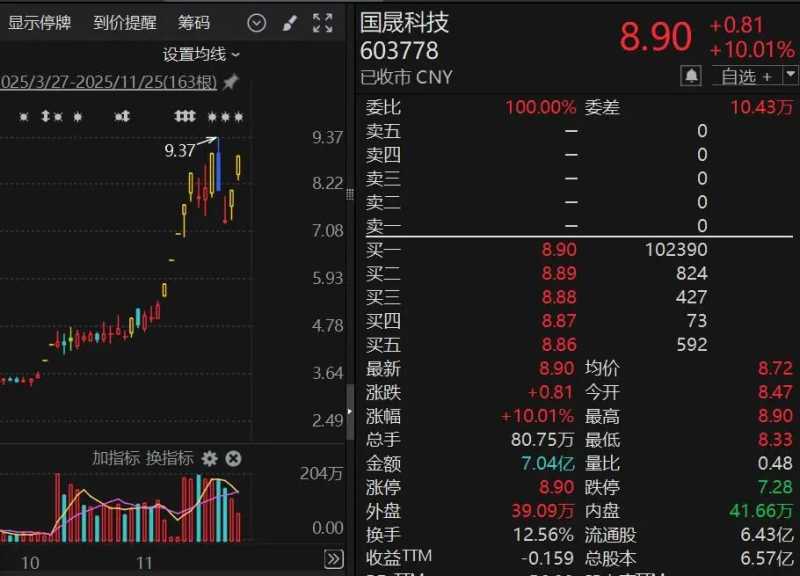
Task: Click the circled down-arrow icon in the chart toolbar
Action: pos(256,23)
